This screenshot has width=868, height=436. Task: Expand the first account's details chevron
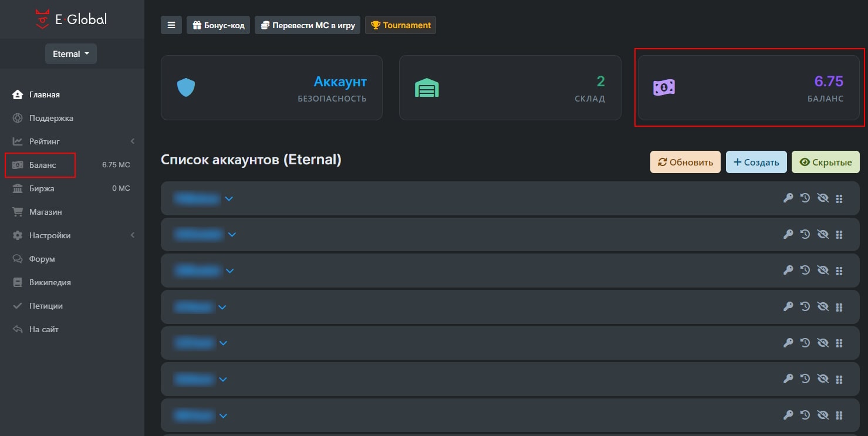[229, 198]
